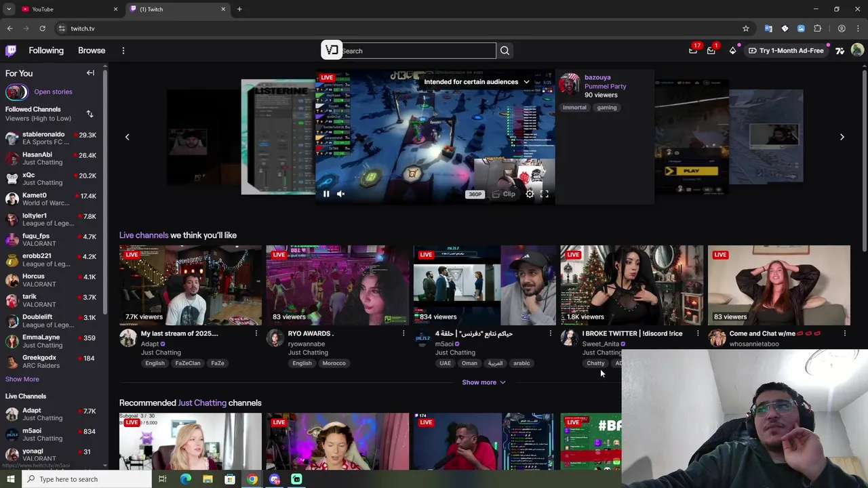
Task: Switch to the Twitch browser tab
Action: [x=176, y=9]
